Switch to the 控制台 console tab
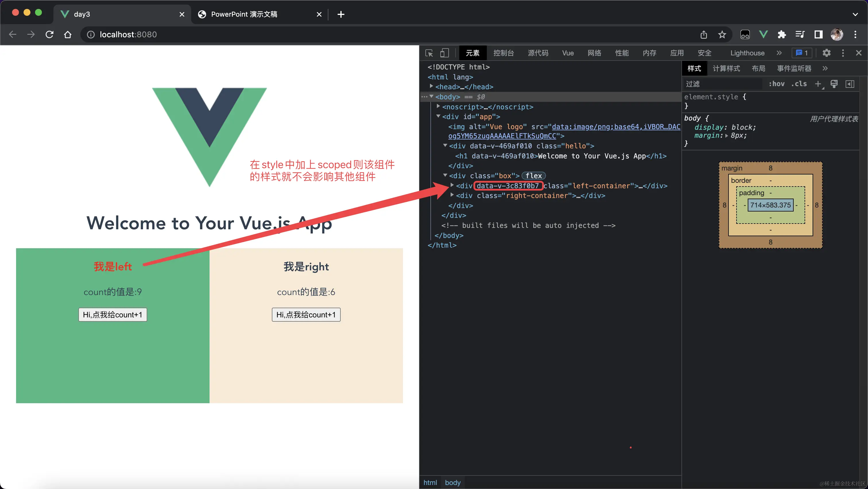 point(503,53)
